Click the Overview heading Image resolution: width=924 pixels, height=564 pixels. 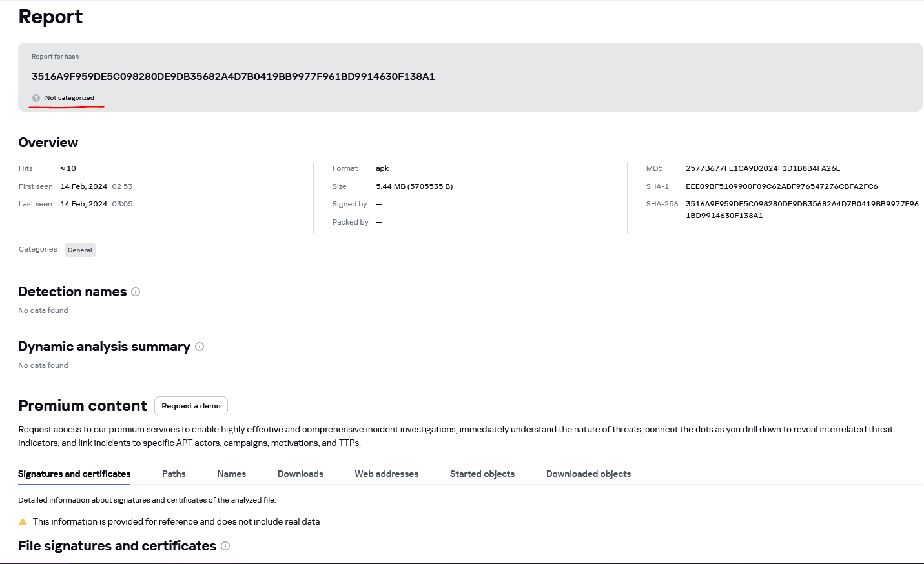coord(48,143)
